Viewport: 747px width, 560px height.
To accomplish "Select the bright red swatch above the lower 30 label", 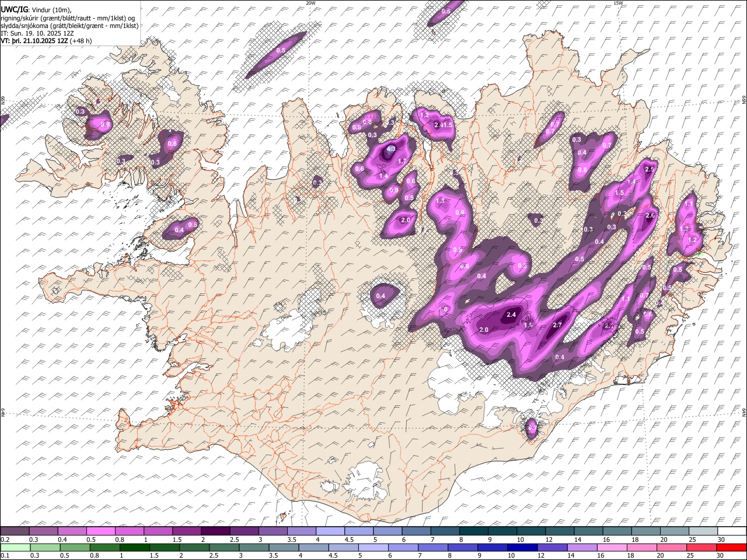I will [732, 547].
